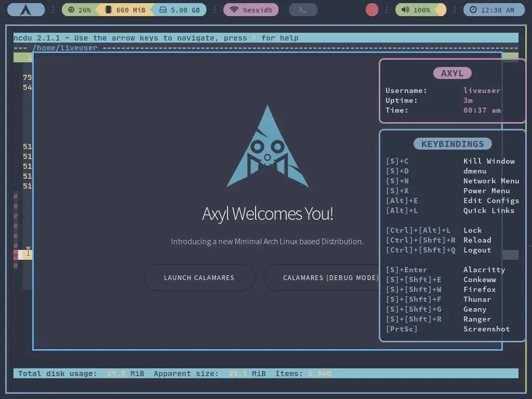
Task: Select the 'Power Menu' keybinding entry
Action: (486, 191)
